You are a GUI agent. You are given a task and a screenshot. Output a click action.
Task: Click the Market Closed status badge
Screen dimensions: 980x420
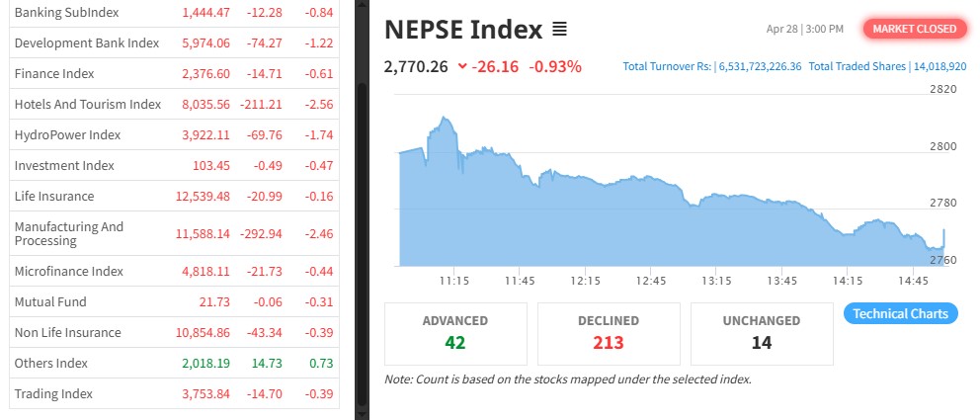914,29
